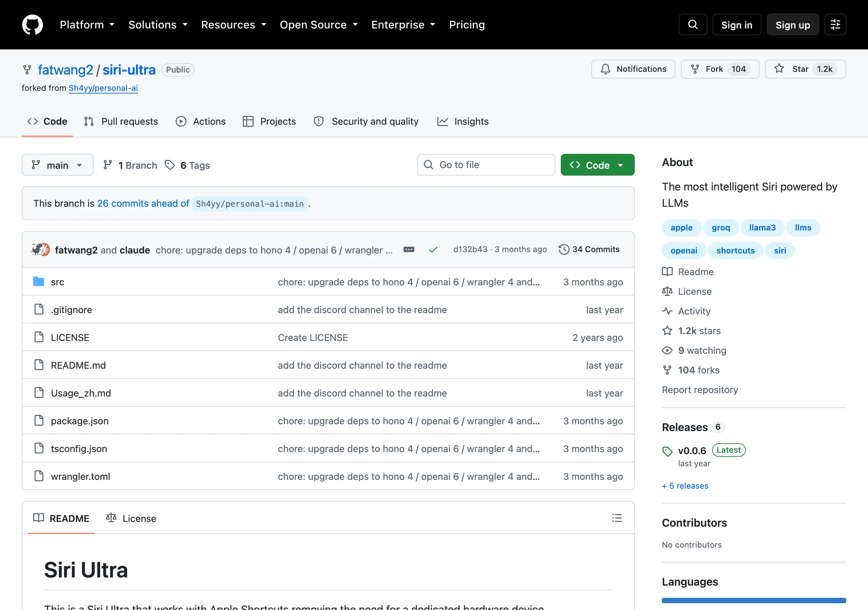View the 6 Tags list
The width and height of the screenshot is (868, 610).
click(x=187, y=165)
